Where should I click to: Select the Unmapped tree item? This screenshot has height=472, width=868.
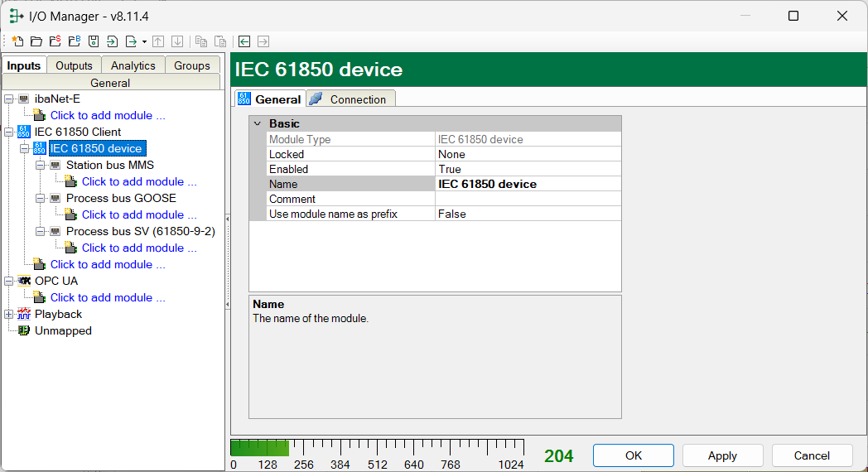coord(63,331)
